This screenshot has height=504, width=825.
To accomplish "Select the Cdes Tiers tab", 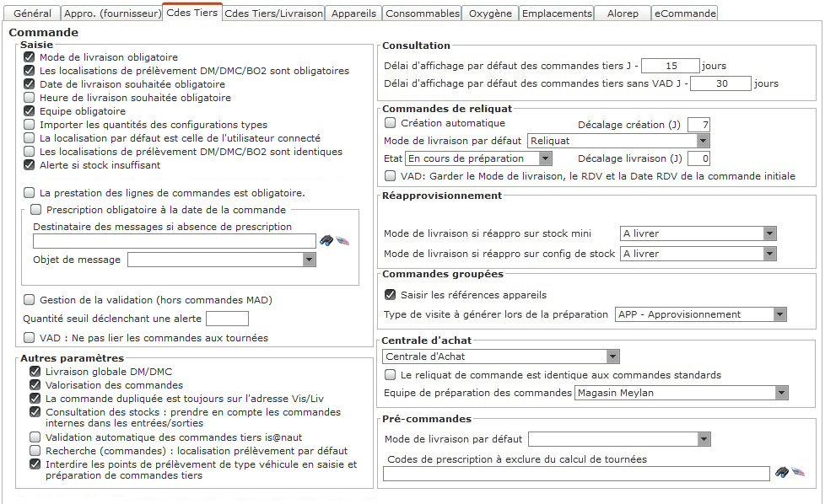I will click(x=192, y=13).
